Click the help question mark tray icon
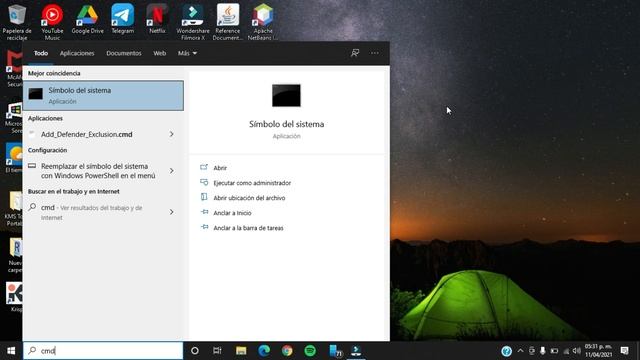Image resolution: width=640 pixels, height=360 pixels. click(507, 351)
